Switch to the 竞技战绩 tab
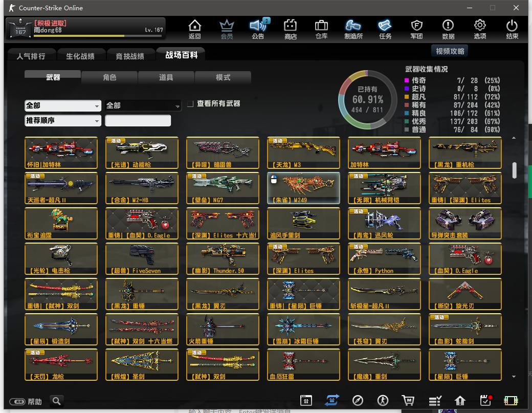The width and height of the screenshot is (532, 413). (130, 56)
